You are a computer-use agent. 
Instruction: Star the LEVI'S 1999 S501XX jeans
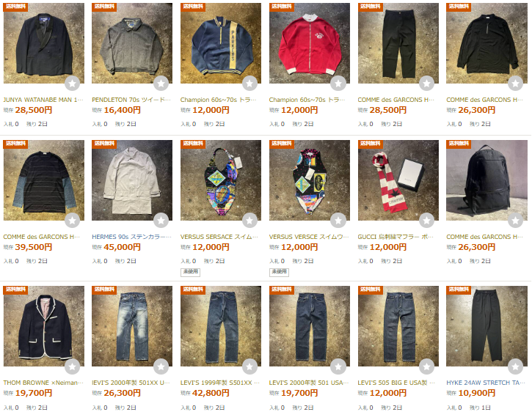tap(249, 366)
